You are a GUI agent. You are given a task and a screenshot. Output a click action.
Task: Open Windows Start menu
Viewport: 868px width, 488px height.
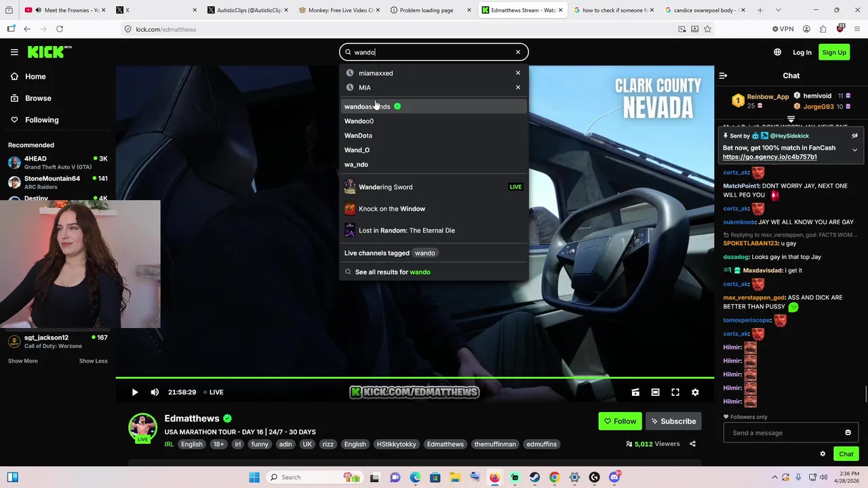tap(254, 477)
